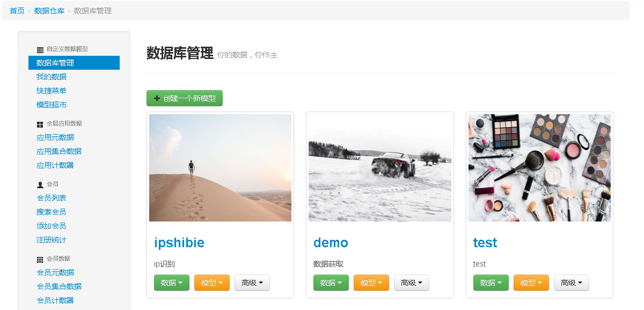Open the demo model title
644x310 pixels.
point(331,243)
